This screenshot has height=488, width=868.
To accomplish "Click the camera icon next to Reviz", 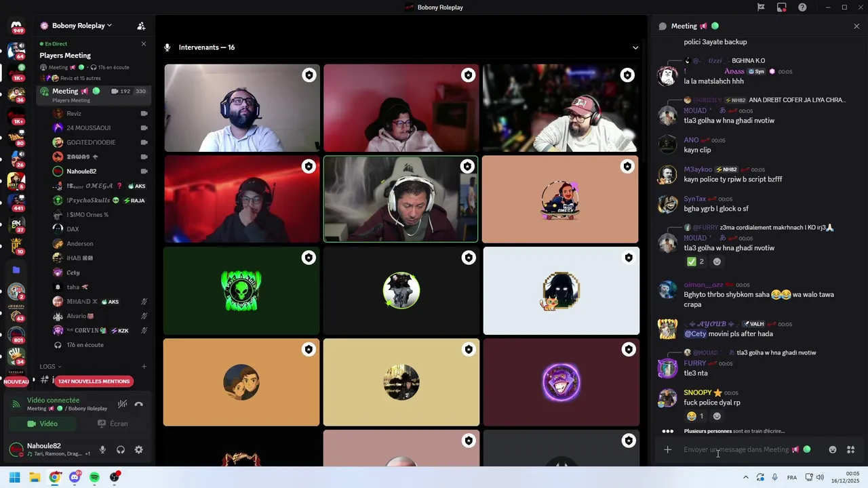I will (x=144, y=113).
